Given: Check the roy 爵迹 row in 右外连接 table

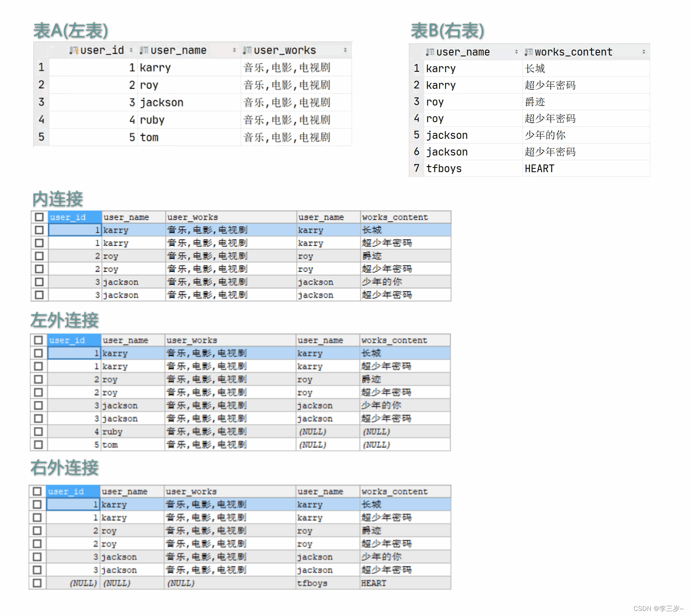Looking at the screenshot, I should pyautogui.click(x=37, y=531).
